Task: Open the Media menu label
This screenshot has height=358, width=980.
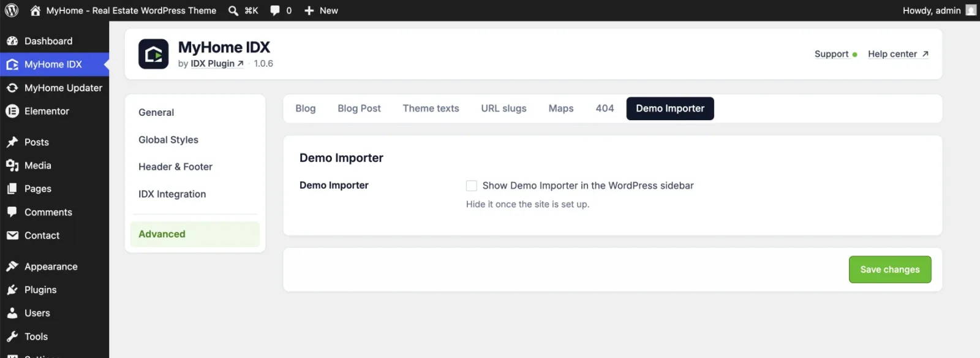Action: [38, 166]
